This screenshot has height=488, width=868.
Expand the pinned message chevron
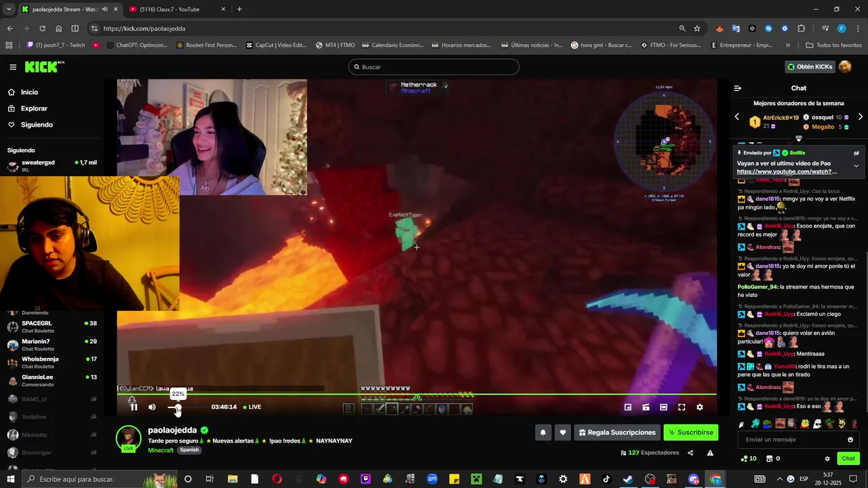pyautogui.click(x=856, y=166)
